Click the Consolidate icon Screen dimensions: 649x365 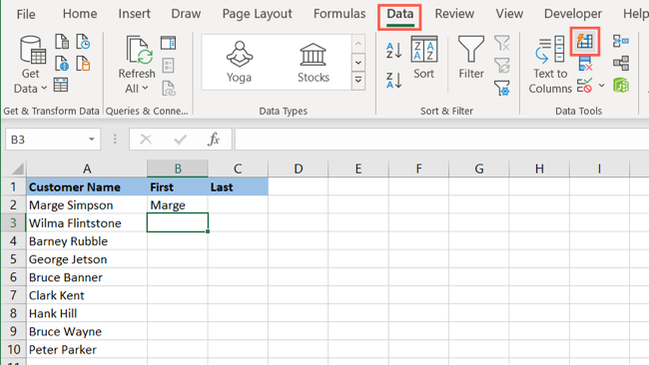tap(621, 41)
